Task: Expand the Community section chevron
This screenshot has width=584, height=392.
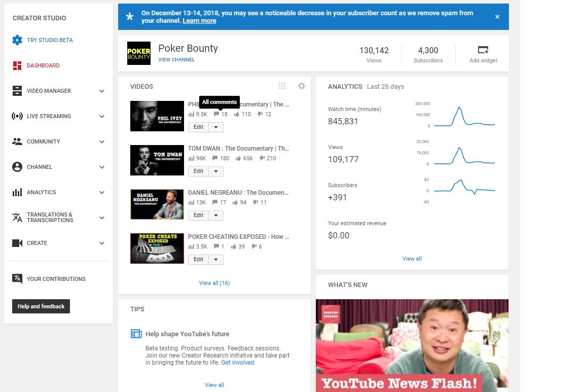Action: tap(102, 141)
